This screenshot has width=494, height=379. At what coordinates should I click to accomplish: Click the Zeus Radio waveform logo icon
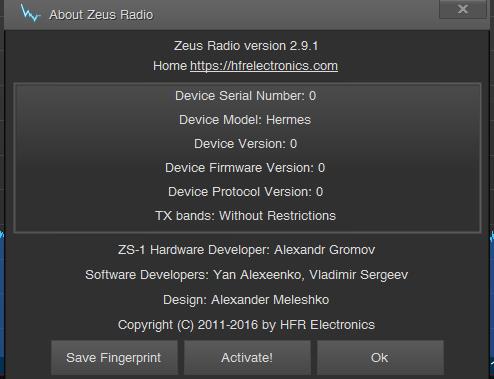click(x=30, y=13)
